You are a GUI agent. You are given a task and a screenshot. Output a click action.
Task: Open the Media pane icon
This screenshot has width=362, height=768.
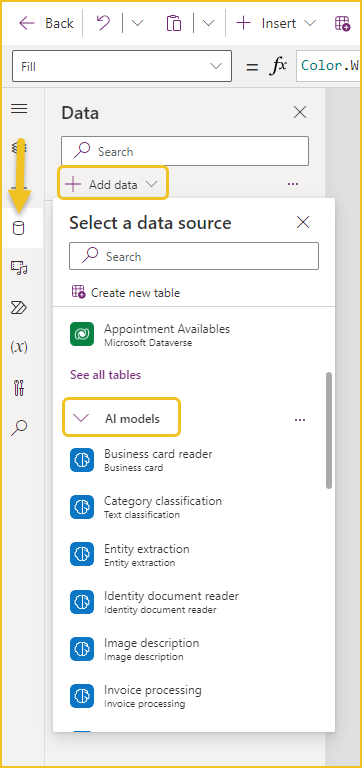pyautogui.click(x=19, y=267)
